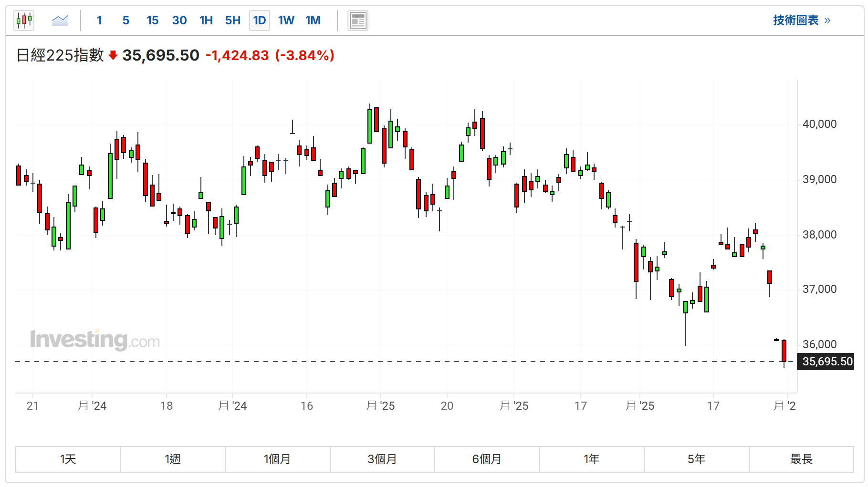Click the 35,695.50 current price in header
The width and height of the screenshot is (868, 487).
click(161, 55)
